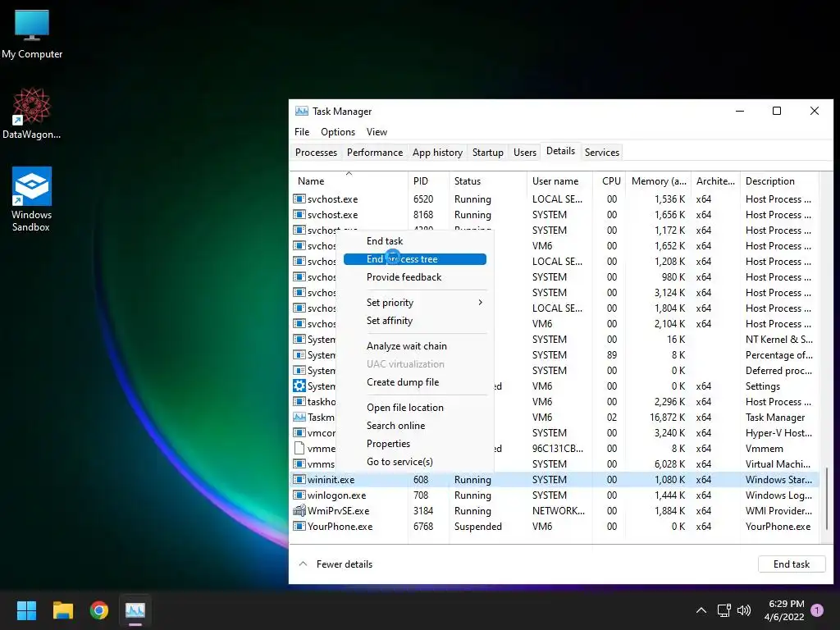Viewport: 840px width, 630px height.
Task: Click PID 3184 cell
Action: point(422,510)
